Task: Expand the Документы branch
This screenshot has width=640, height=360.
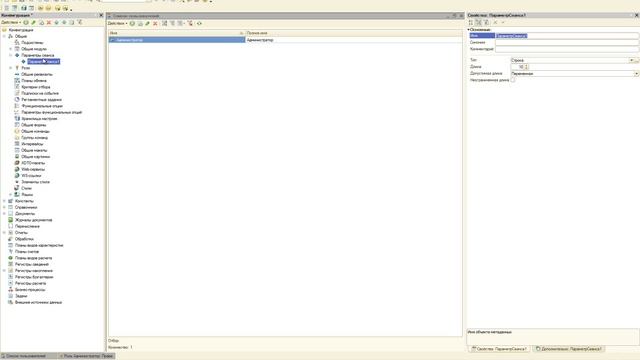Action: 4,214
